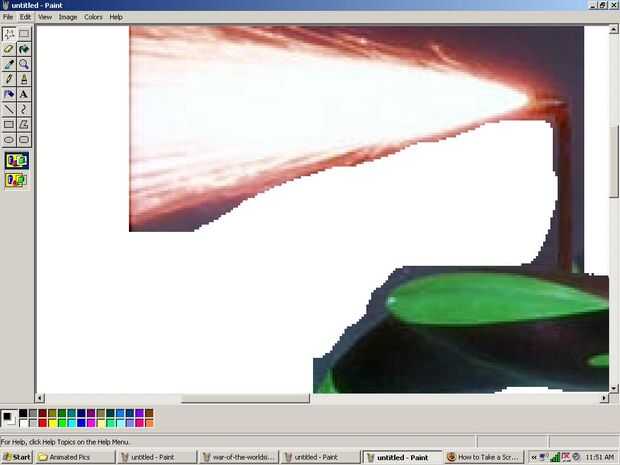Click the foreground/background color indicator box
This screenshot has width=620, height=465.
[x=9, y=418]
